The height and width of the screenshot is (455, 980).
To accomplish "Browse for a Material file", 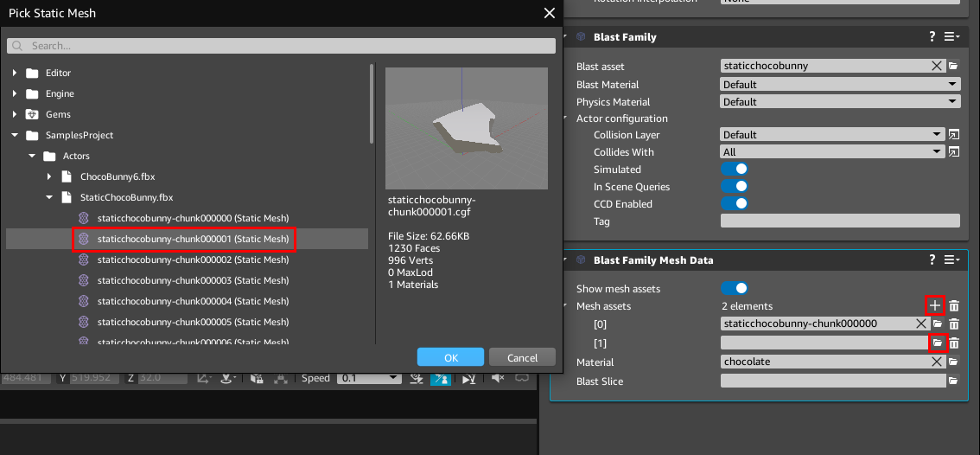I will point(953,362).
